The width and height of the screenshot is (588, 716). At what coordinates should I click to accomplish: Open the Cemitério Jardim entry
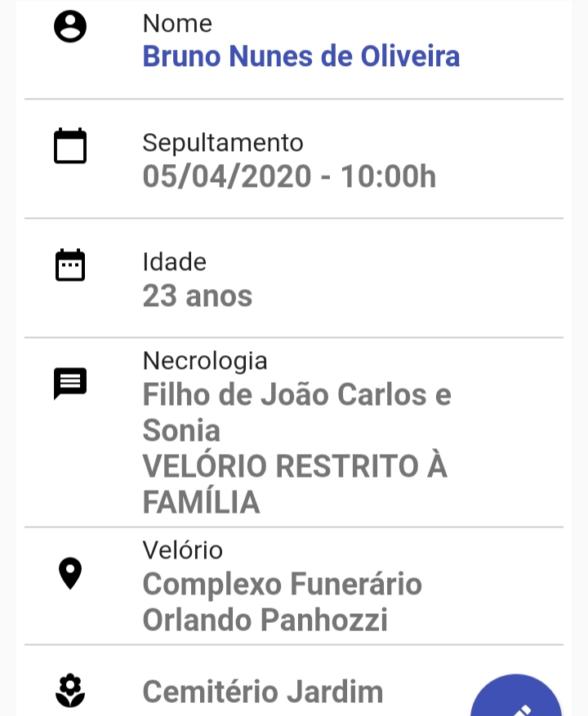click(263, 692)
